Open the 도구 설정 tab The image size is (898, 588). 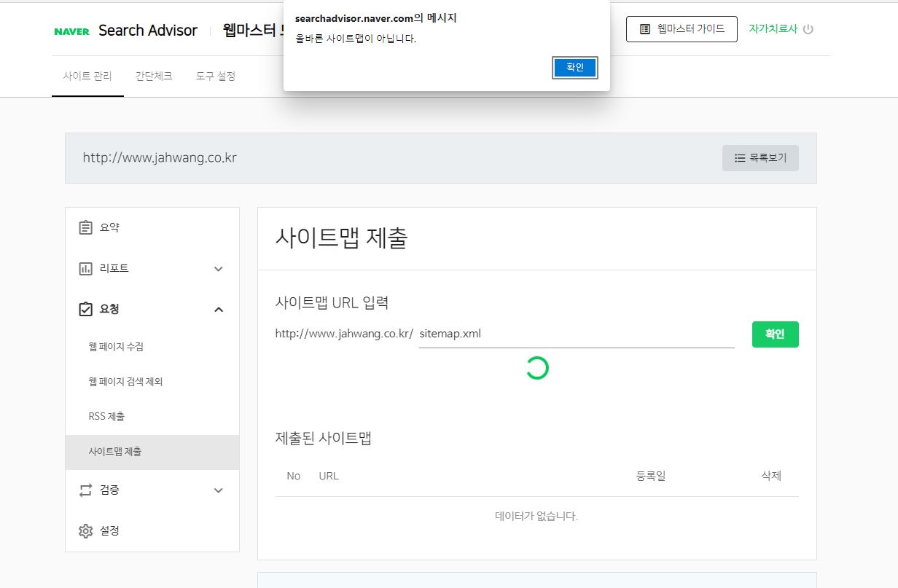pos(215,76)
